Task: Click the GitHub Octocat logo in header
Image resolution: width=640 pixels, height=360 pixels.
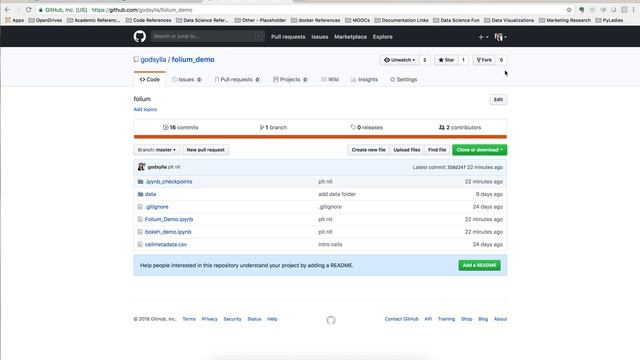Action: pyautogui.click(x=140, y=37)
